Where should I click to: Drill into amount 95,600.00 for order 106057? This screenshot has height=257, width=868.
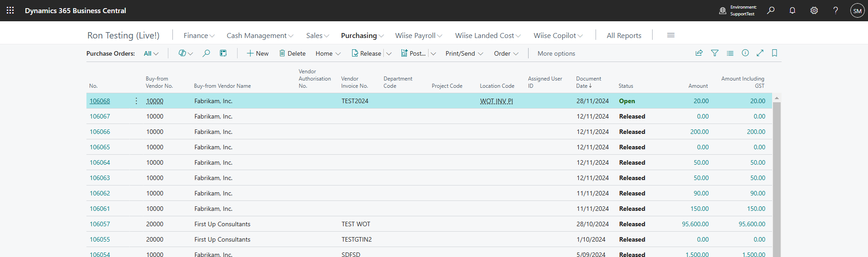(695, 224)
